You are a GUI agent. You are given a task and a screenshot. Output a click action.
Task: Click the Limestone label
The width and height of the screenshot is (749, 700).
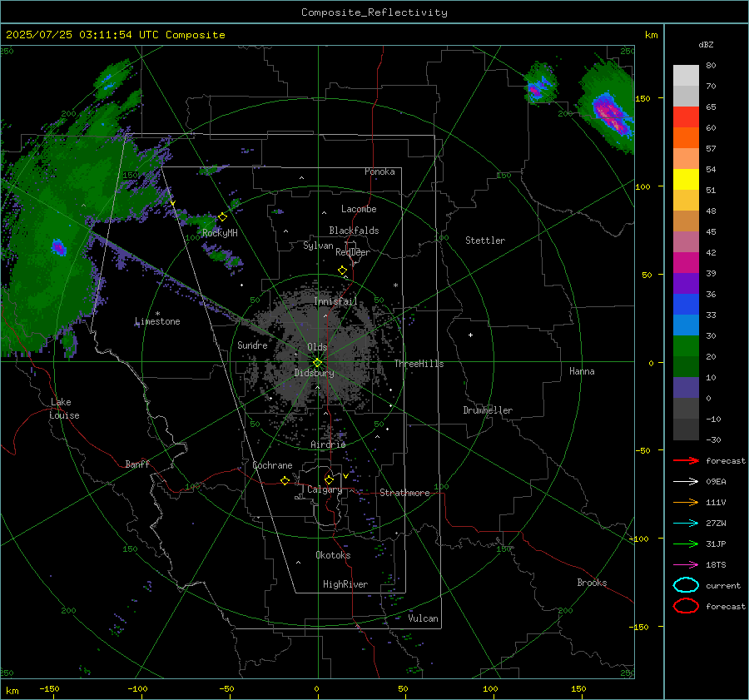(x=157, y=321)
